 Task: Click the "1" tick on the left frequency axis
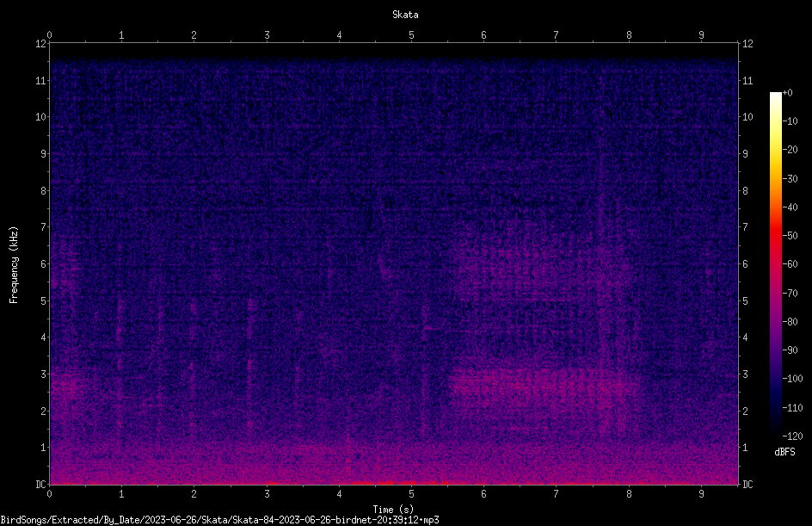click(44, 448)
